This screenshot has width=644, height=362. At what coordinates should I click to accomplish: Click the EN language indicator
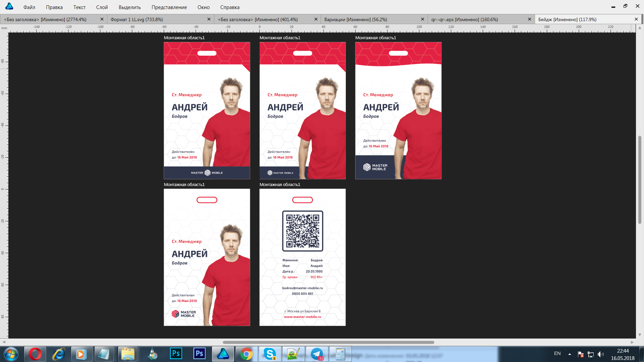pos(557,354)
